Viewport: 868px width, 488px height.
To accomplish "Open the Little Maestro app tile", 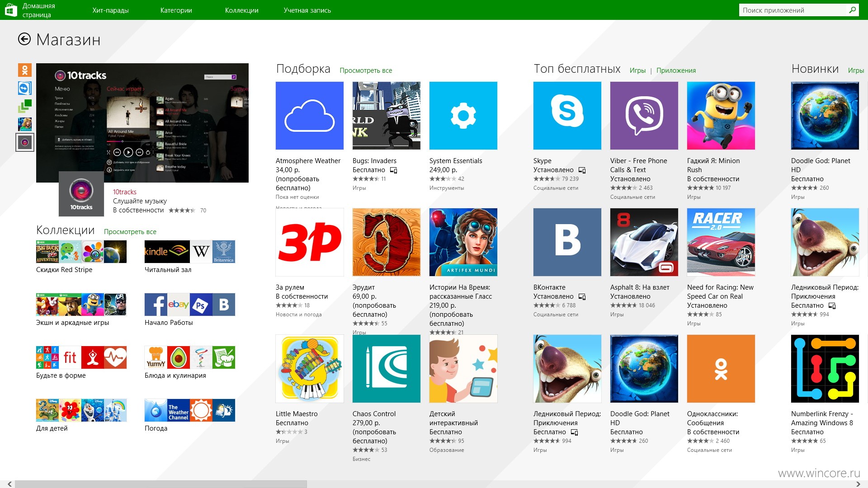I will (310, 369).
